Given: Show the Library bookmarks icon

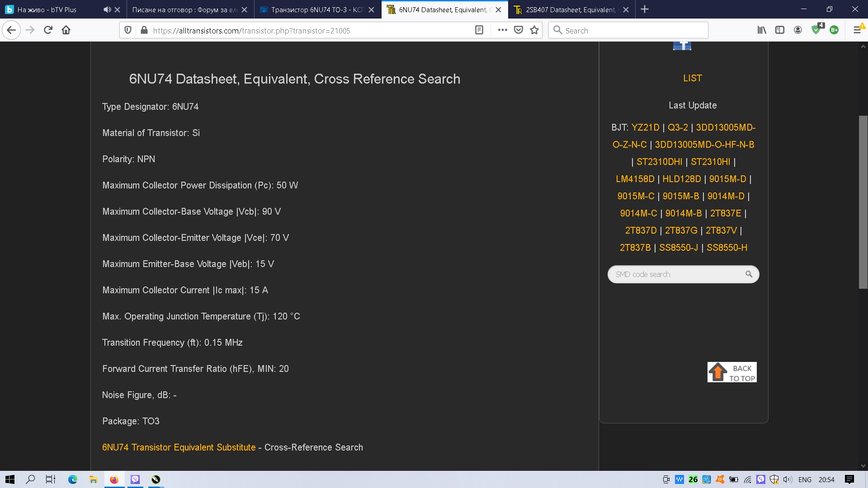Looking at the screenshot, I should click(x=762, y=30).
